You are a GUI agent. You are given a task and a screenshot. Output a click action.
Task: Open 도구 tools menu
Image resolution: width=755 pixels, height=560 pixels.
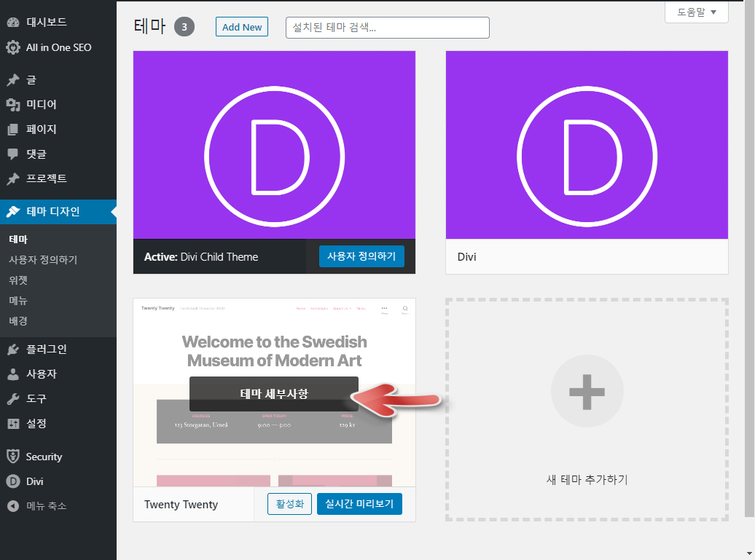tap(36, 399)
